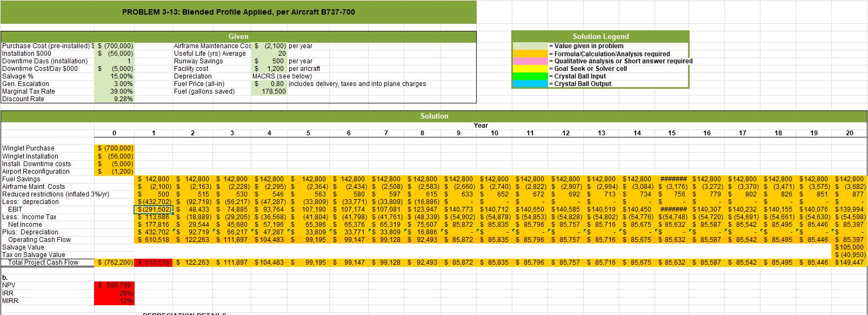868x315 pixels.
Task: Select Discount Rate value 9.28%
Action: point(114,99)
